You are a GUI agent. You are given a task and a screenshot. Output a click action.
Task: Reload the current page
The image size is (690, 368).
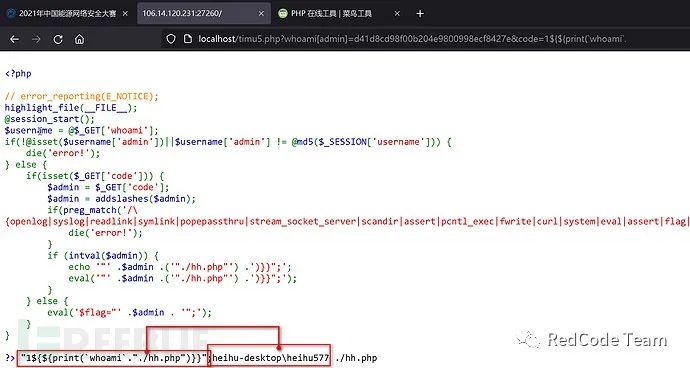[x=58, y=39]
